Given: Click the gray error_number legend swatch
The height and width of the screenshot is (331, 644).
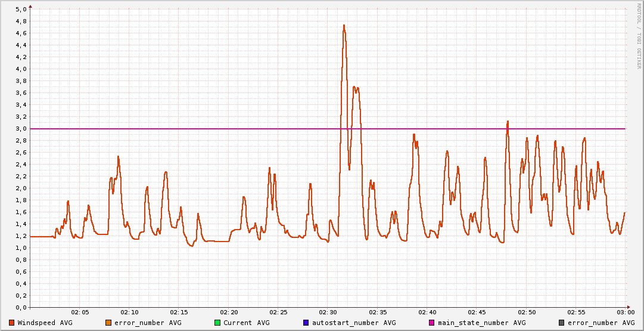Looking at the screenshot, I should [561, 323].
